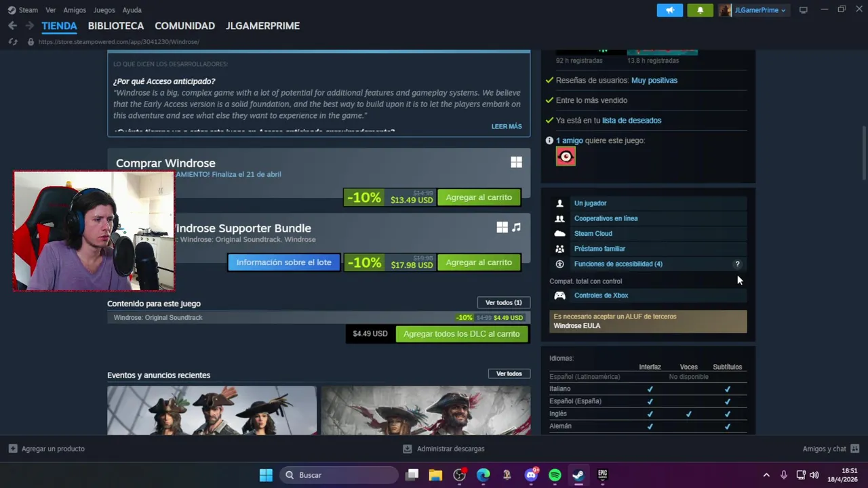Open the Amigos menu

(75, 10)
